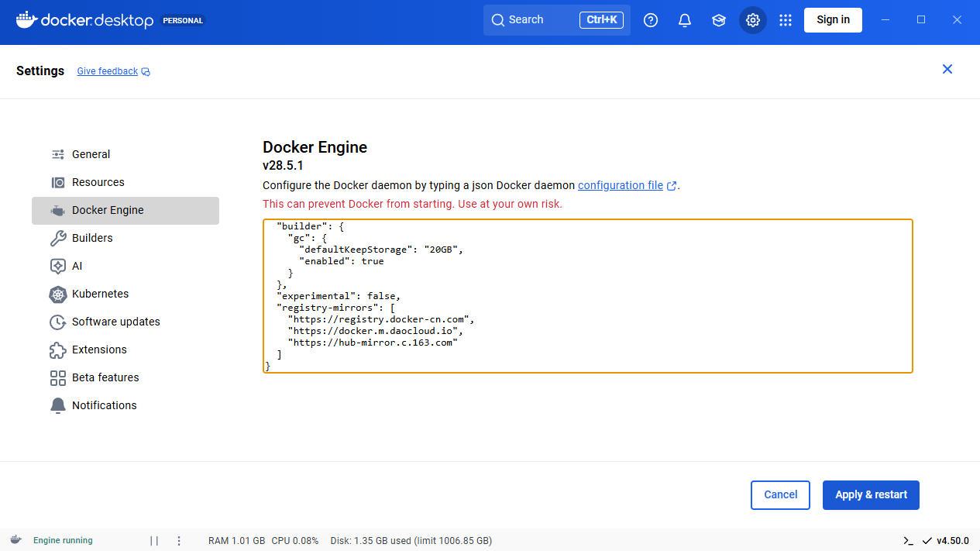Switch to the AI settings section

(126, 266)
